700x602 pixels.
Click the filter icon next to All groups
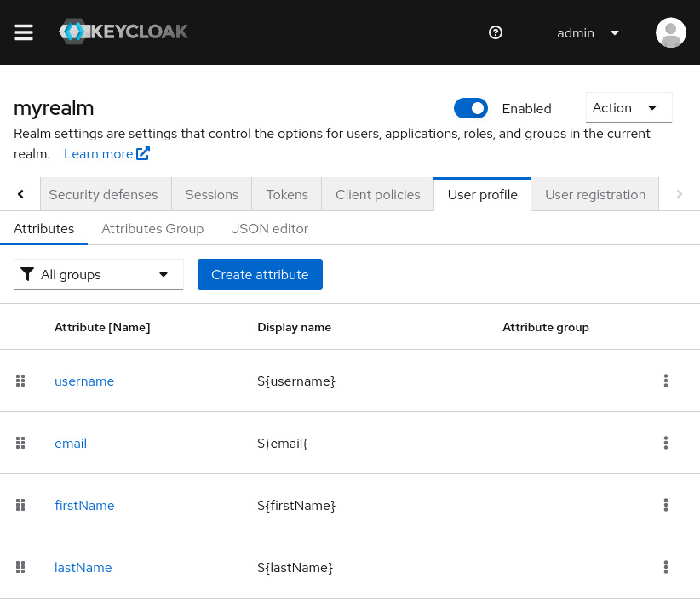pos(28,273)
